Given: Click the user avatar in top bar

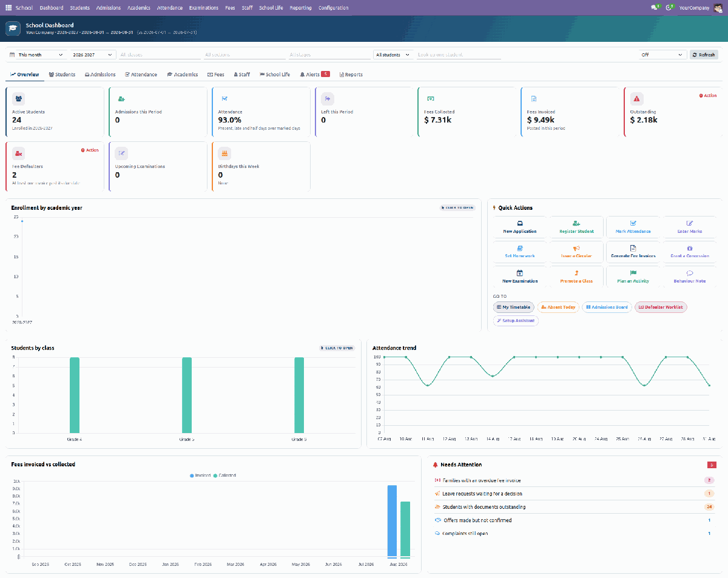Looking at the screenshot, I should point(718,8).
